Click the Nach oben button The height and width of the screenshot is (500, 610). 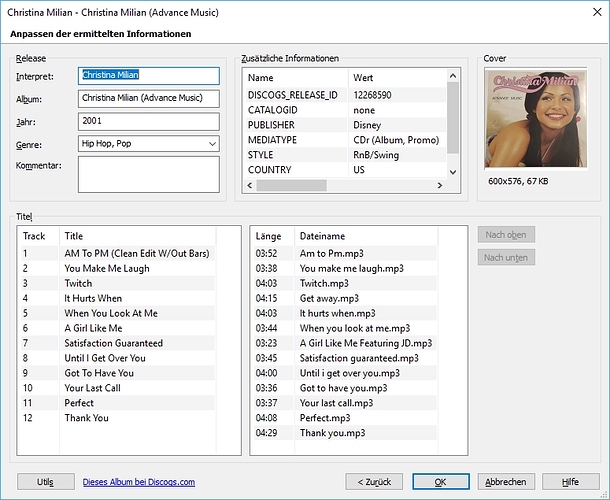tap(506, 235)
